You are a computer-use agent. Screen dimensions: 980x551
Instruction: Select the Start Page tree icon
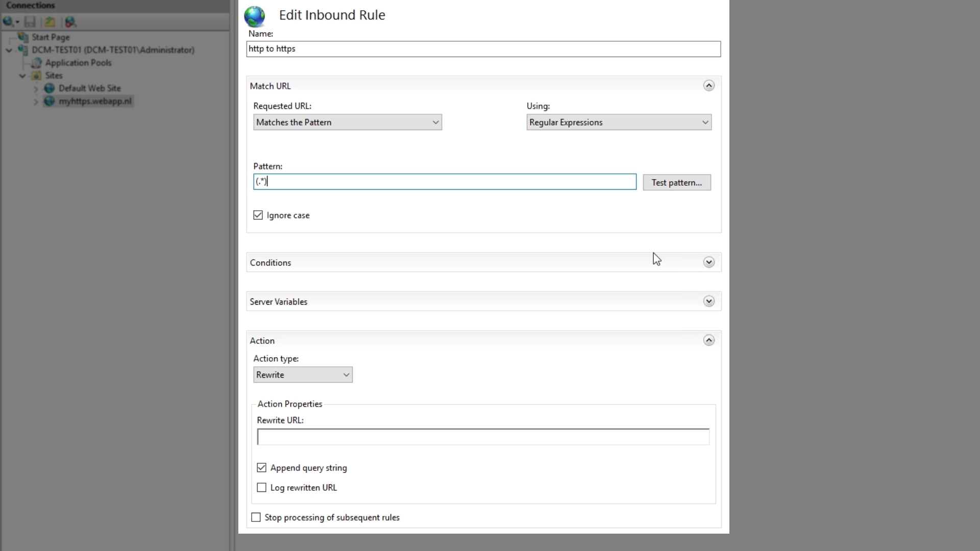click(x=23, y=37)
